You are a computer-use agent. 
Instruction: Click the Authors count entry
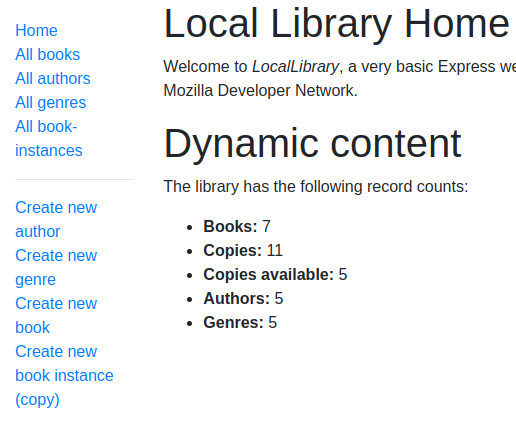(243, 299)
